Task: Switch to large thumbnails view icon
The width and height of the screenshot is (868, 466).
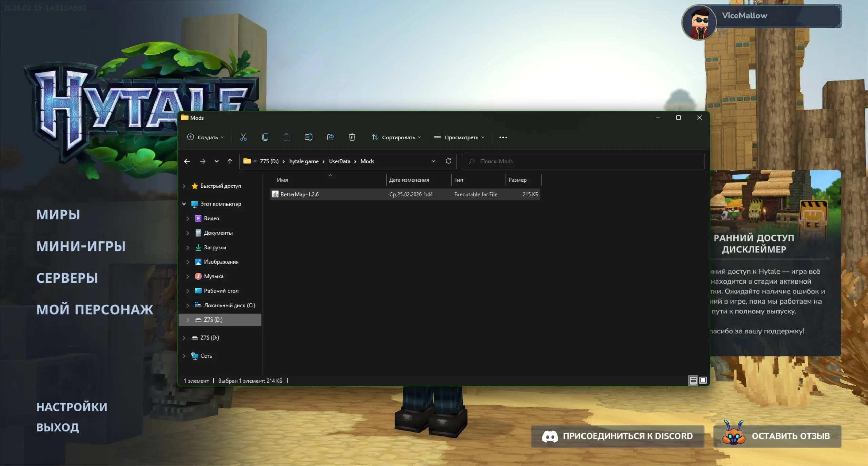Action: (x=703, y=381)
